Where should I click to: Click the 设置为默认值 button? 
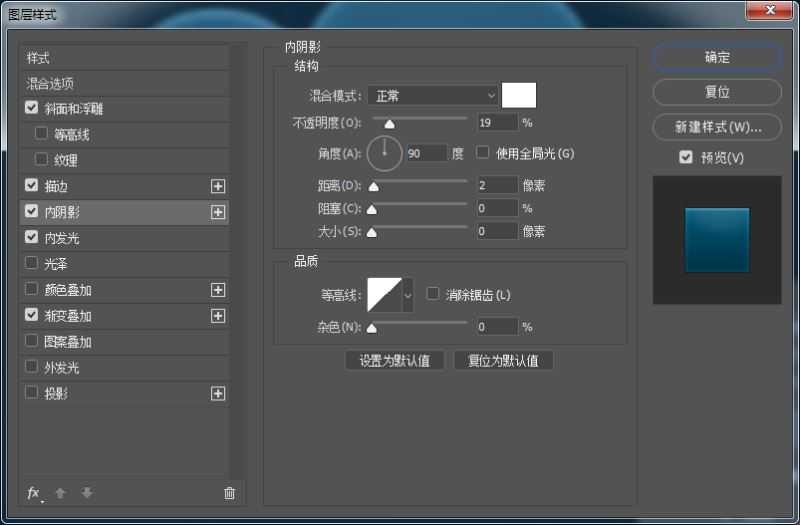pos(394,361)
